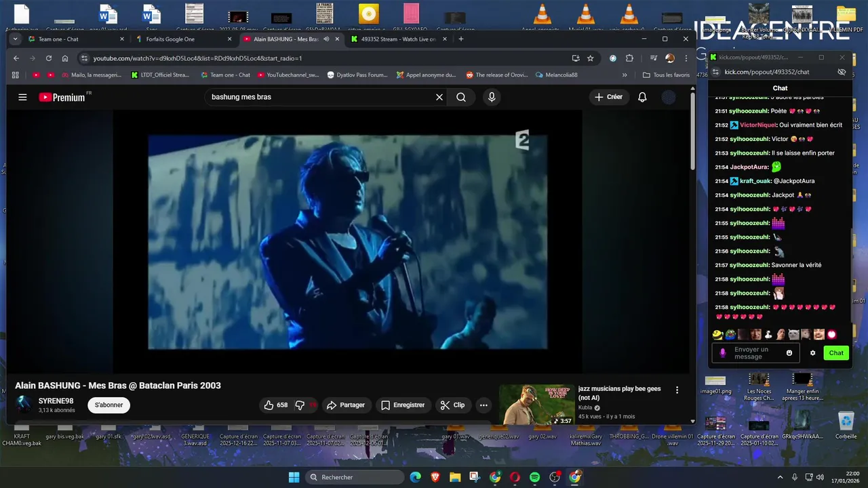Clear the YouTube search box with X
The width and height of the screenshot is (868, 488).
pos(439,97)
